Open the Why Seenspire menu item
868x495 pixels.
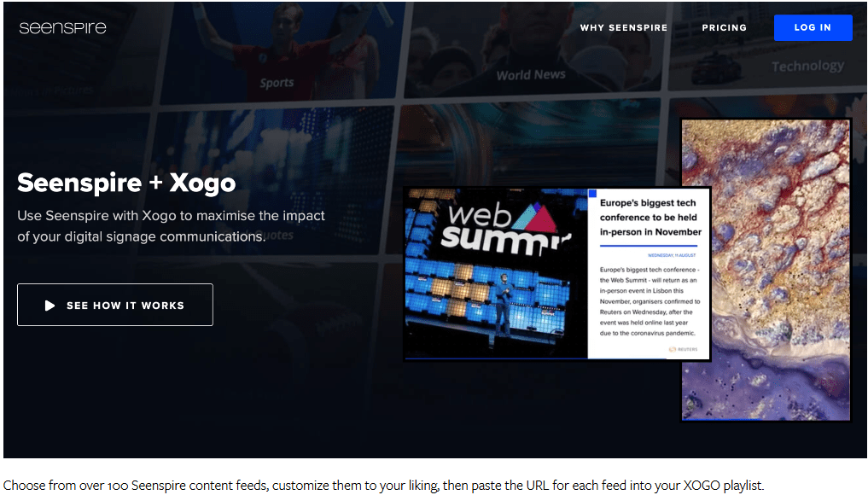[x=623, y=27]
